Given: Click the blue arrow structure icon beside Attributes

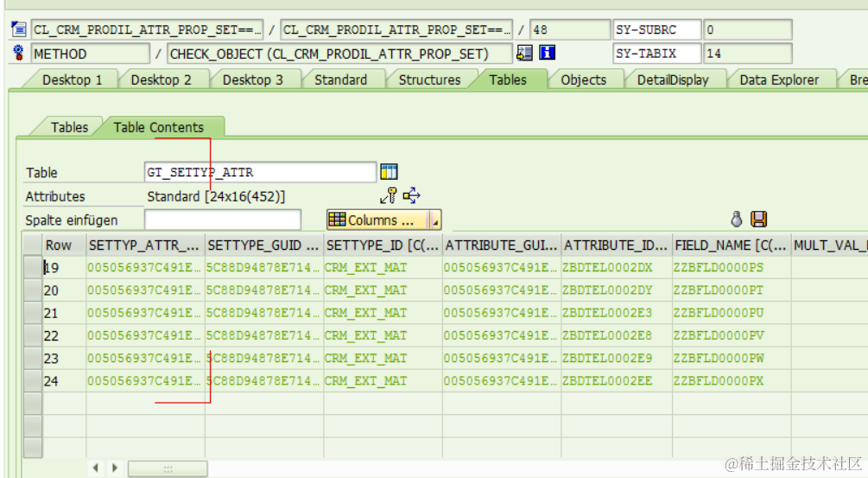Looking at the screenshot, I should (412, 195).
